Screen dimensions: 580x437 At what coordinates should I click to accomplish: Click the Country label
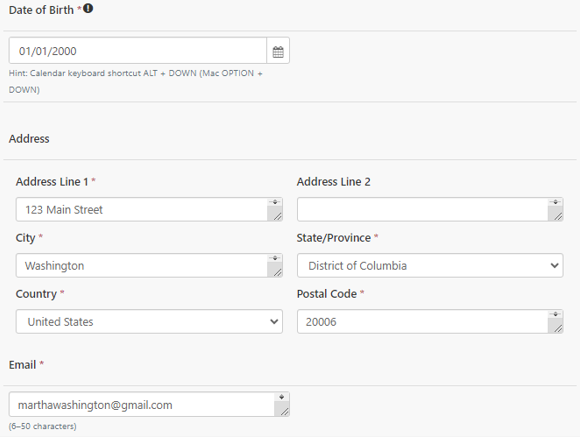click(36, 294)
